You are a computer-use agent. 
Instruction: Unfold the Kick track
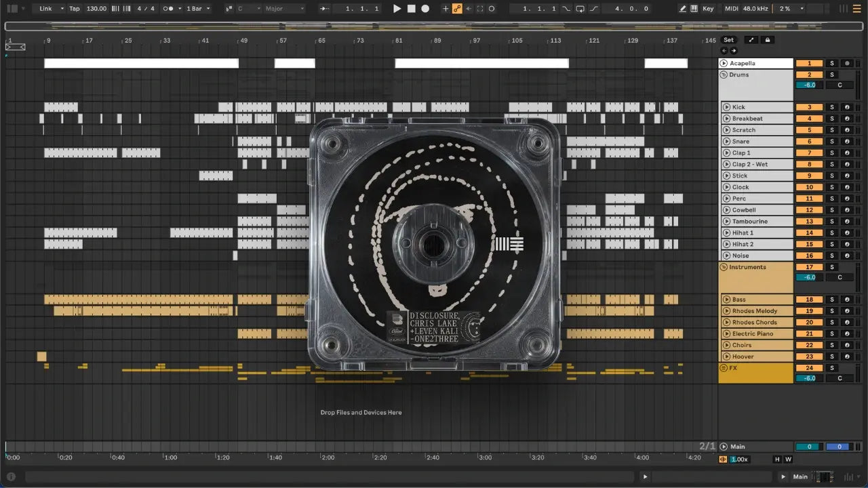pyautogui.click(x=726, y=107)
